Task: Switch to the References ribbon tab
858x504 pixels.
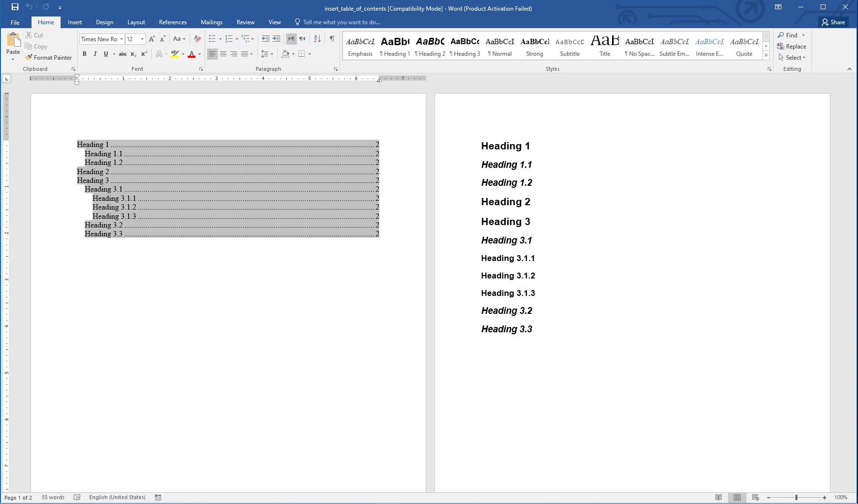Action: click(x=173, y=22)
